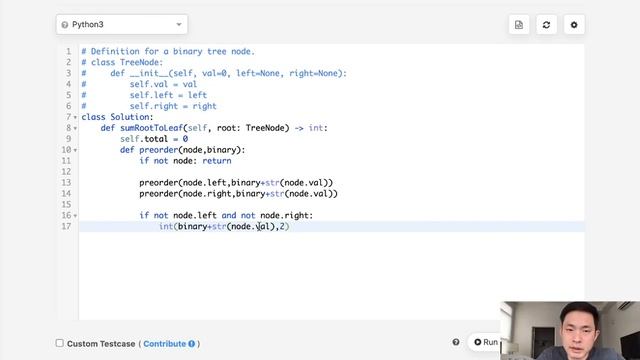Follow the Contribute link
This screenshot has width=640, height=360.
tap(164, 344)
